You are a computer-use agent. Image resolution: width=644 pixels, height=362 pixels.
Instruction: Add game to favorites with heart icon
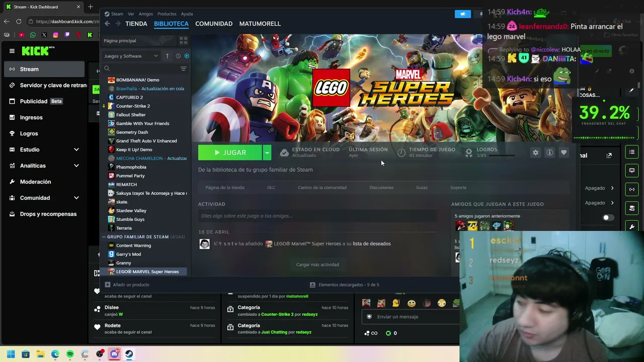click(x=563, y=152)
